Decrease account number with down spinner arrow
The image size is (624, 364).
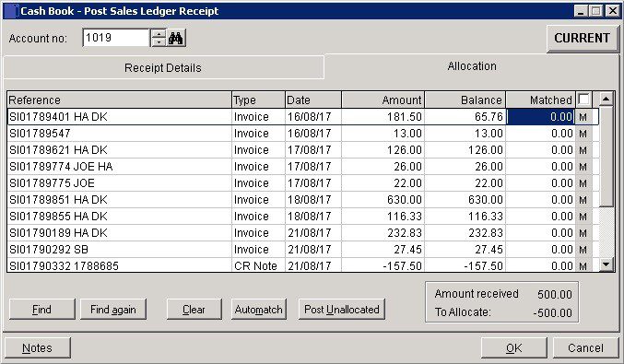point(159,42)
